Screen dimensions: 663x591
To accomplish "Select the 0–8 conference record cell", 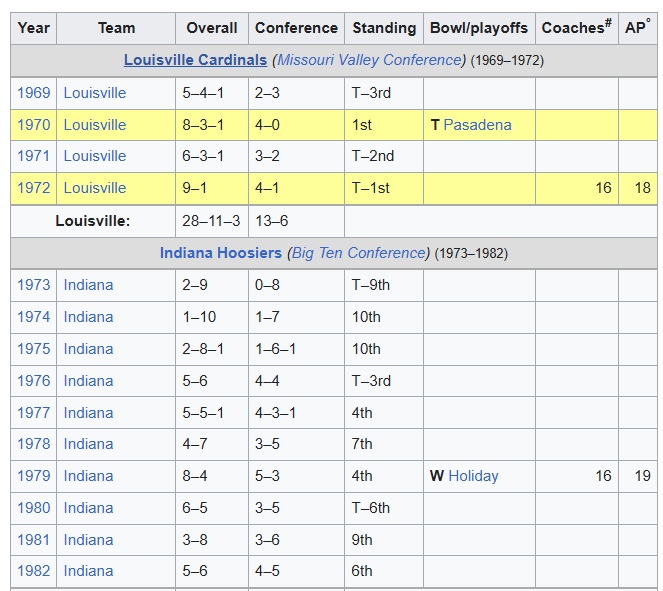I will click(x=296, y=285).
